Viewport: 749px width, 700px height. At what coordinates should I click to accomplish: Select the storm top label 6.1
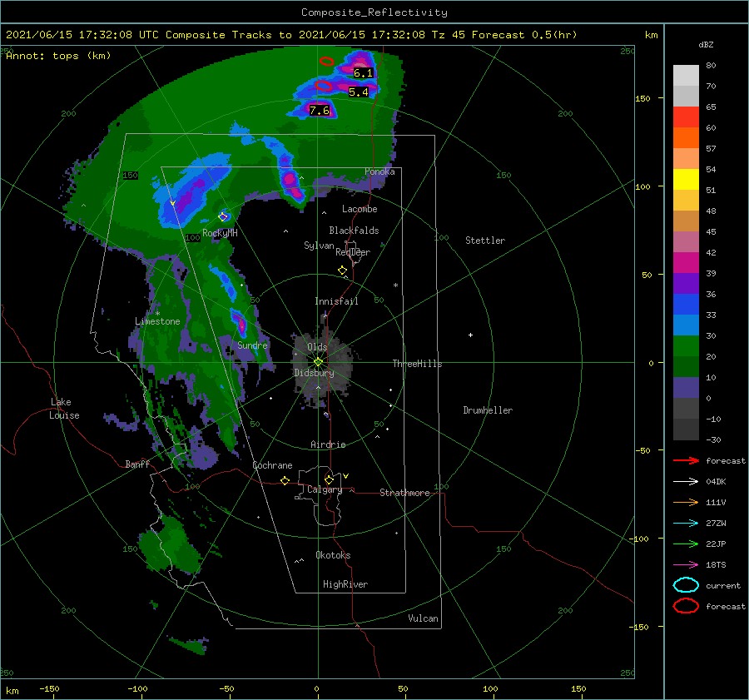pyautogui.click(x=363, y=73)
